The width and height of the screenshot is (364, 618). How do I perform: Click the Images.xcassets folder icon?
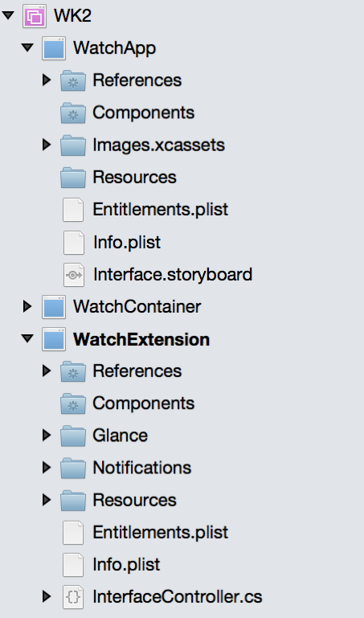[73, 145]
